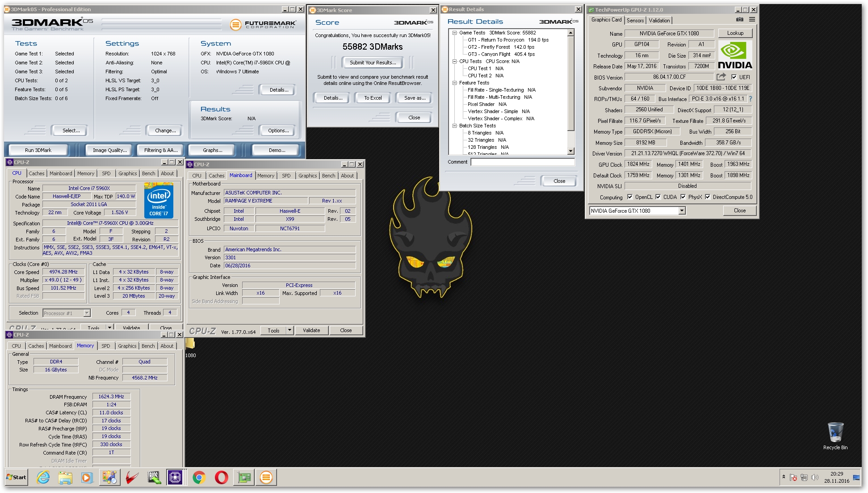Open the Tools dropdown arrow in CPU-Z Mainboard window

click(x=289, y=330)
